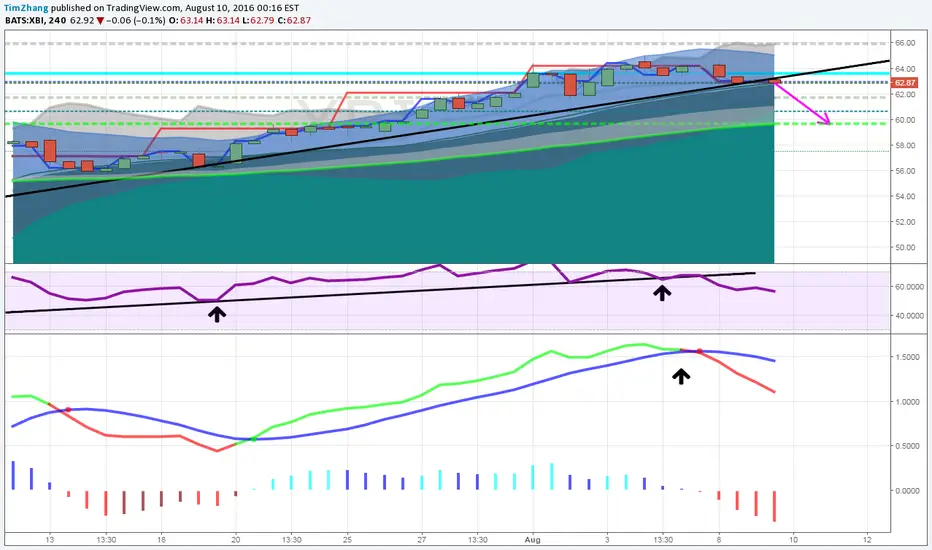Click the MACD 0.5000 axis label
Screen dimensions: 932x550
click(x=908, y=447)
